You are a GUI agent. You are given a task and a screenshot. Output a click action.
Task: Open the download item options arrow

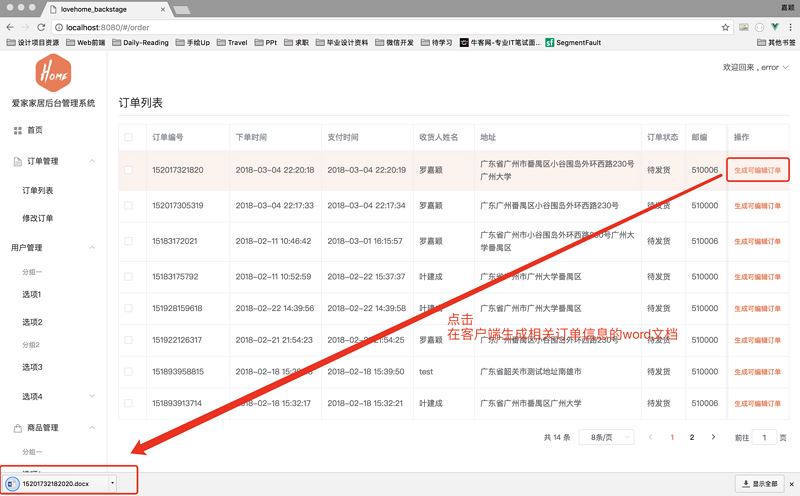click(112, 483)
